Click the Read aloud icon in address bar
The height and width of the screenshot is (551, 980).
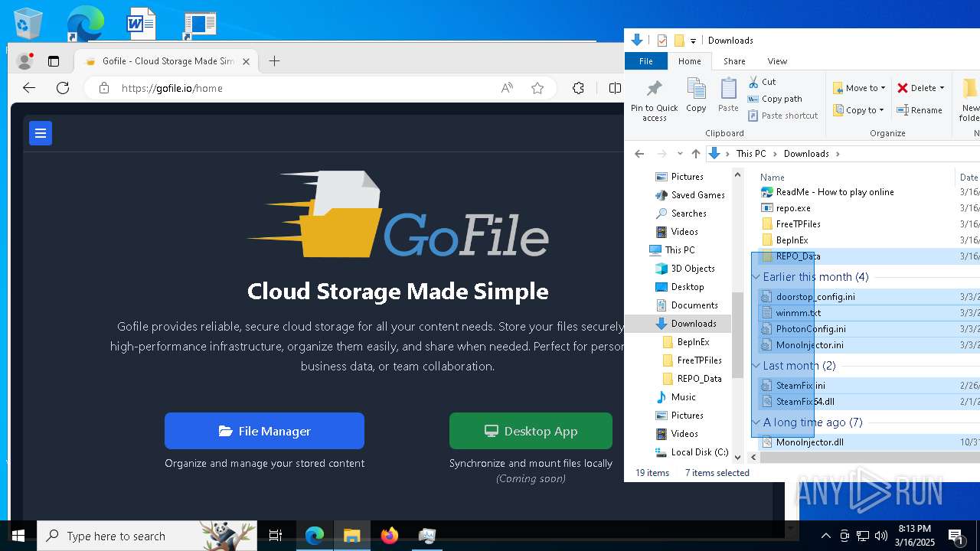click(x=507, y=88)
